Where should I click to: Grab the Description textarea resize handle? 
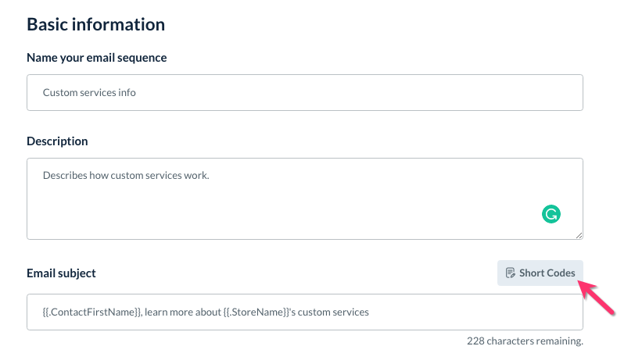click(x=579, y=235)
